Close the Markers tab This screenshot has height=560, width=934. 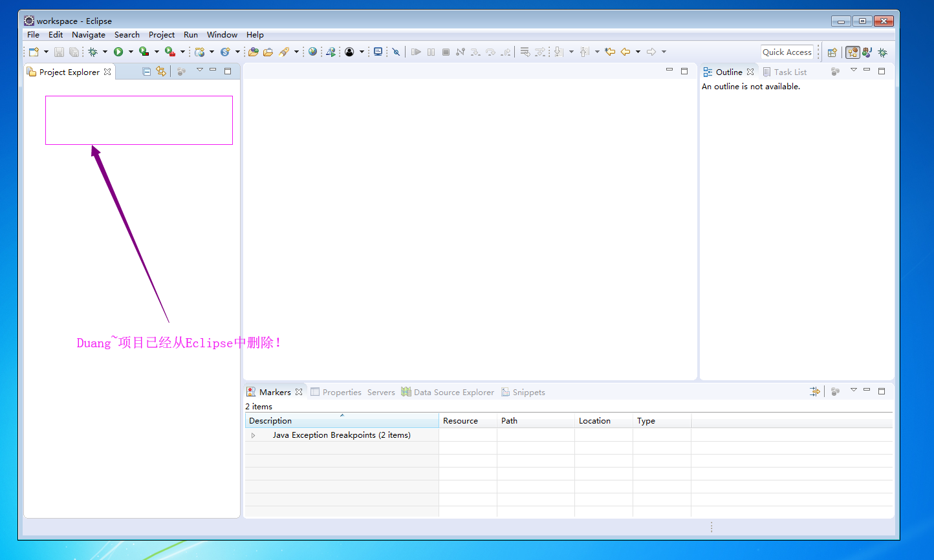[299, 393]
